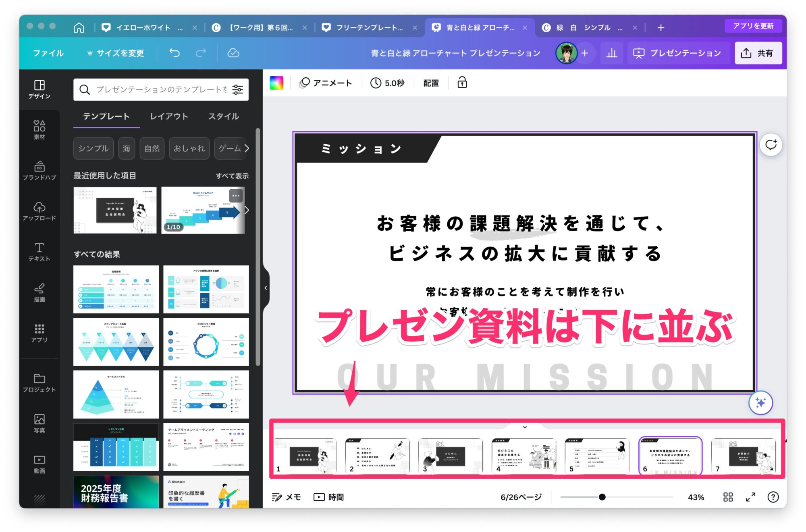Image resolution: width=806 pixels, height=532 pixels.
Task: Toggle the メモ notes panel
Action: 286,497
